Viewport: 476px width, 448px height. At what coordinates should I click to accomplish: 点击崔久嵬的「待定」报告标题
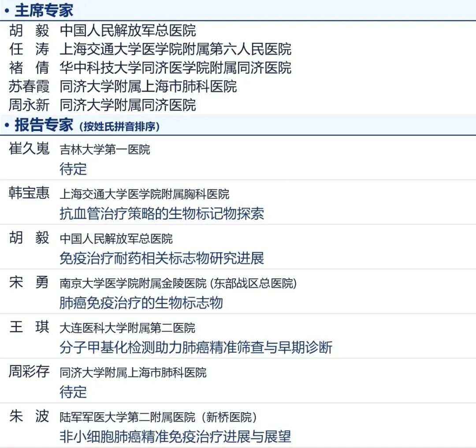(x=71, y=168)
